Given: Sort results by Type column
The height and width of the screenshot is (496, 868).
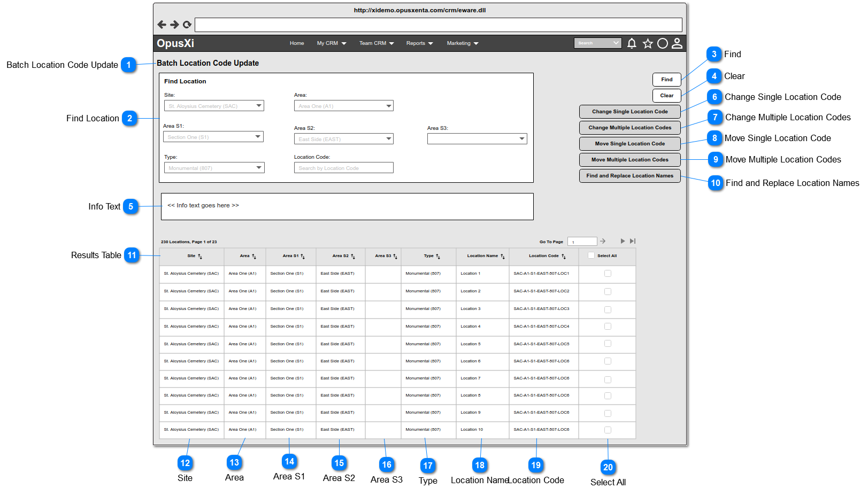Looking at the screenshot, I should [x=438, y=257].
